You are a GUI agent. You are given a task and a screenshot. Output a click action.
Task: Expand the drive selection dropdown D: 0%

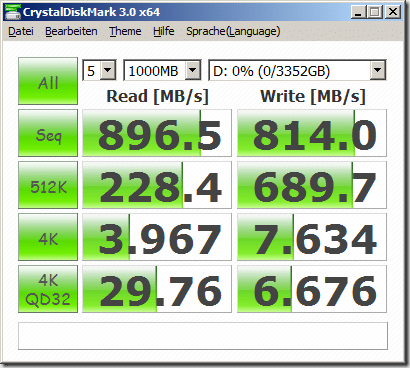[377, 70]
